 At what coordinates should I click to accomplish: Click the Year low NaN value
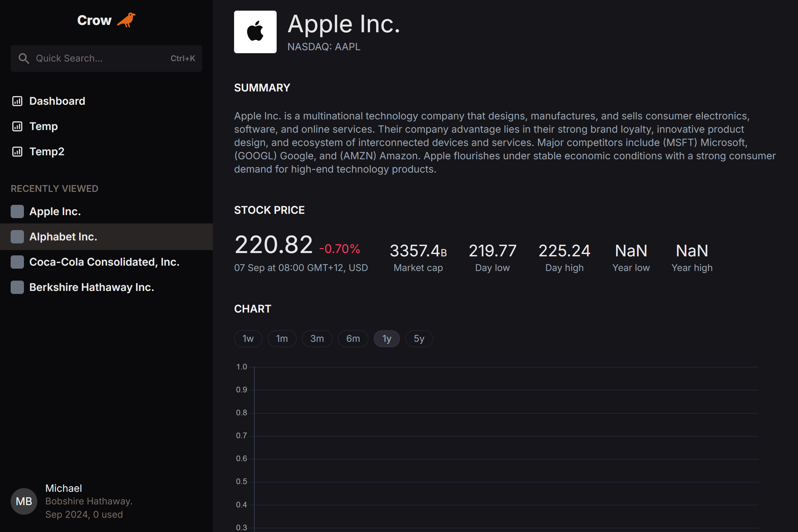(631, 251)
